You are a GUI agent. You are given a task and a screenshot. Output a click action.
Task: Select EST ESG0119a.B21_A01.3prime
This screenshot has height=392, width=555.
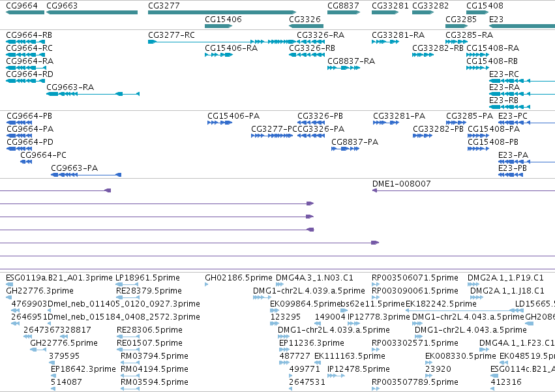(x=59, y=278)
